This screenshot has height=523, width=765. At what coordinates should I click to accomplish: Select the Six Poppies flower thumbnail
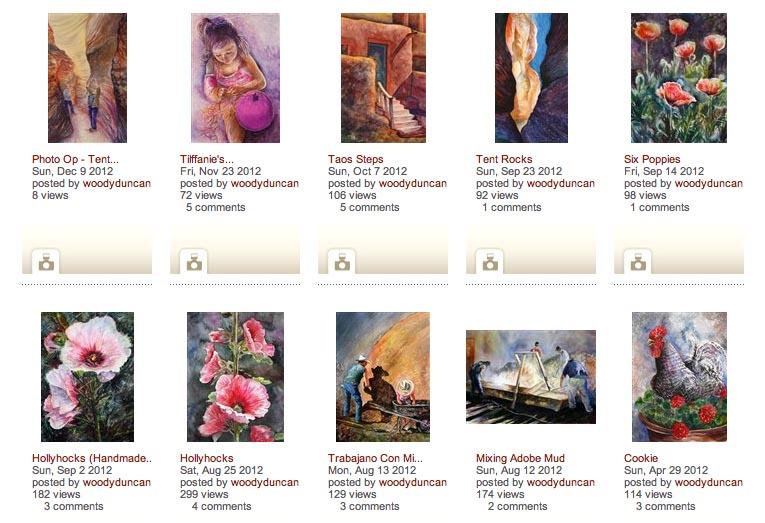[679, 78]
